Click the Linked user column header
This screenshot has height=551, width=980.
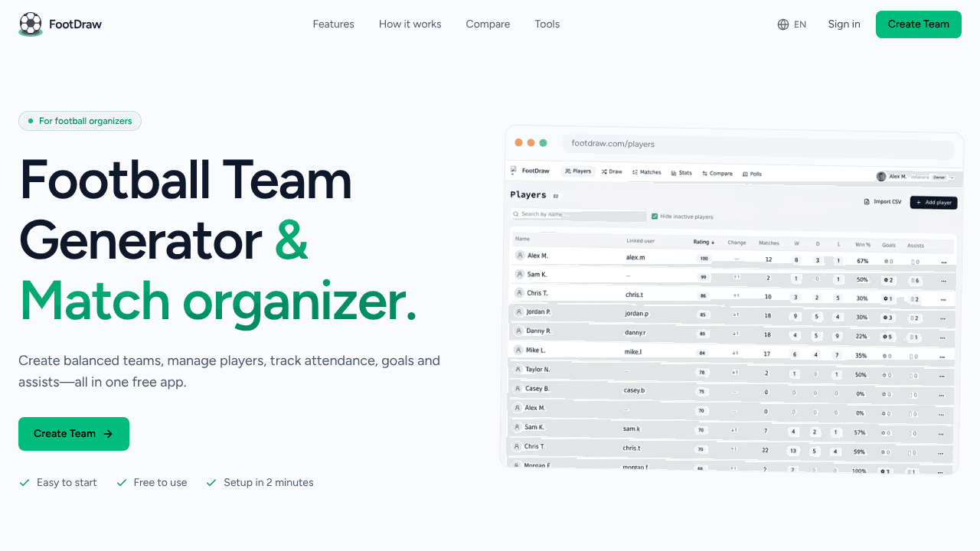pyautogui.click(x=641, y=241)
